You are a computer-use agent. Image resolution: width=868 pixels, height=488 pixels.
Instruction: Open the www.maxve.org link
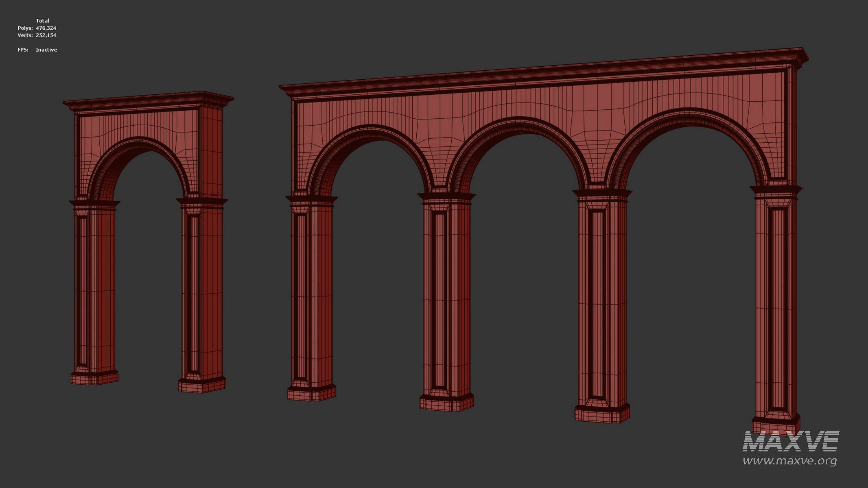pyautogui.click(x=789, y=461)
